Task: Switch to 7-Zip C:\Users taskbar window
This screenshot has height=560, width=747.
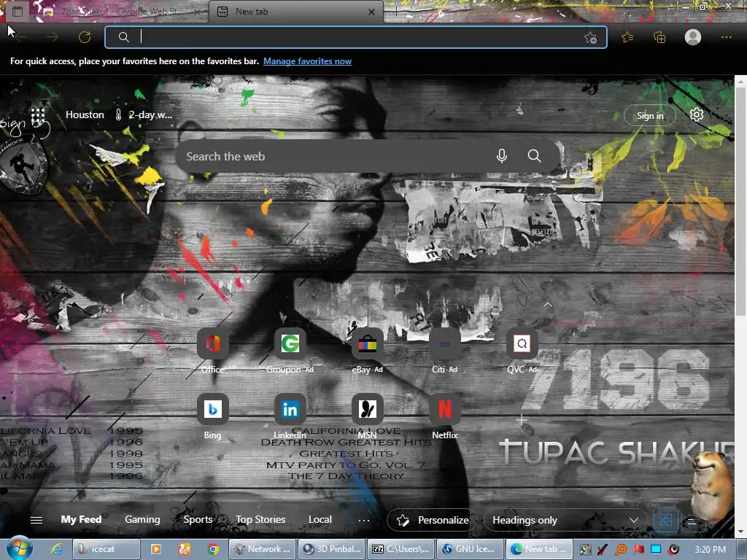Action: (x=402, y=549)
